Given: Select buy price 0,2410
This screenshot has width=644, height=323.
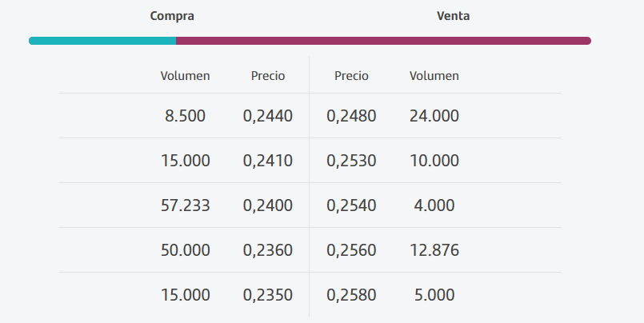Looking at the screenshot, I should (x=268, y=161).
